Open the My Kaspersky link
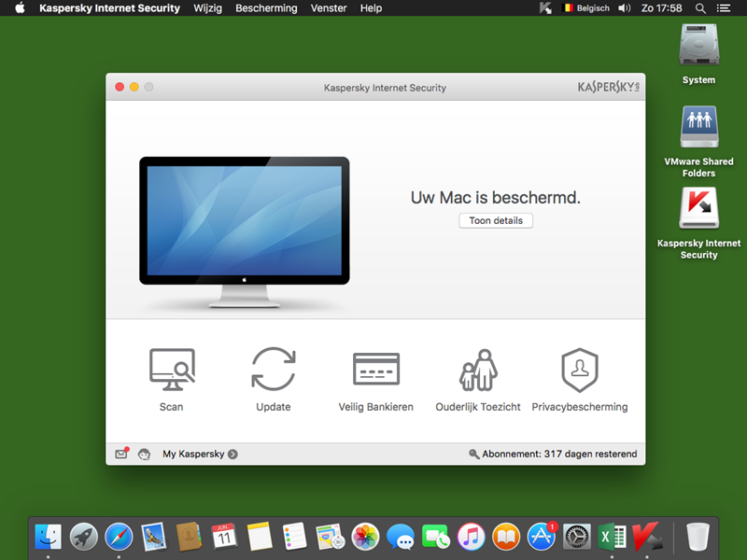Screen dimensions: 747x560 [200, 455]
